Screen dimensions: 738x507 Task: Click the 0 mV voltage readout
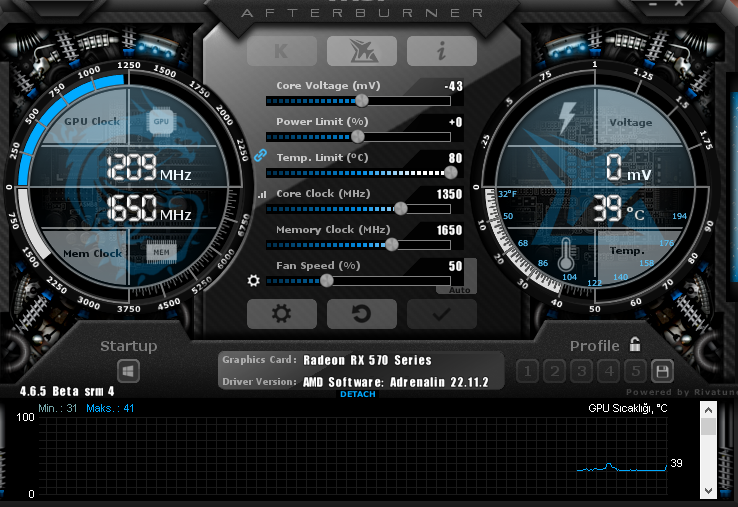[x=628, y=169]
